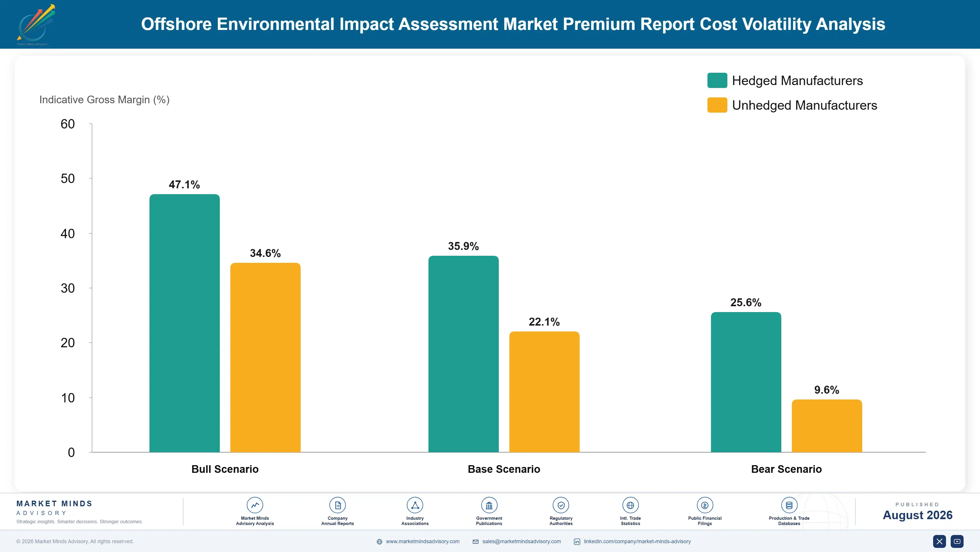Image resolution: width=980 pixels, height=552 pixels.
Task: Click the 60 y-axis tick label
Action: coord(68,124)
